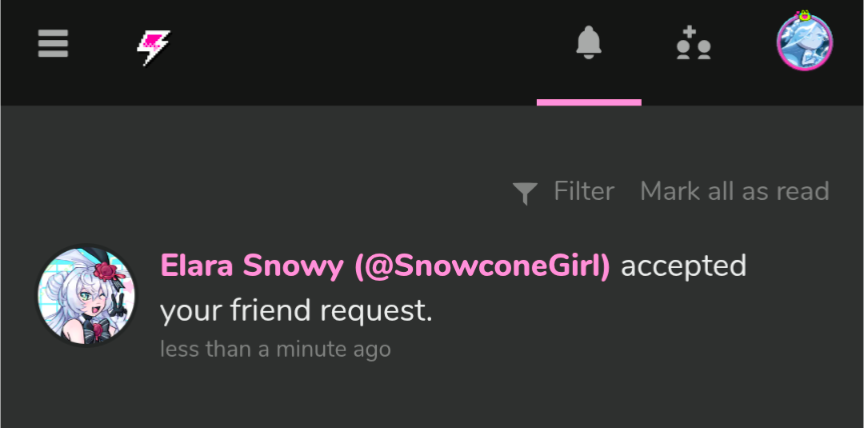The image size is (864, 428).
Task: Click the pink lightning bolt logo
Action: click(153, 46)
